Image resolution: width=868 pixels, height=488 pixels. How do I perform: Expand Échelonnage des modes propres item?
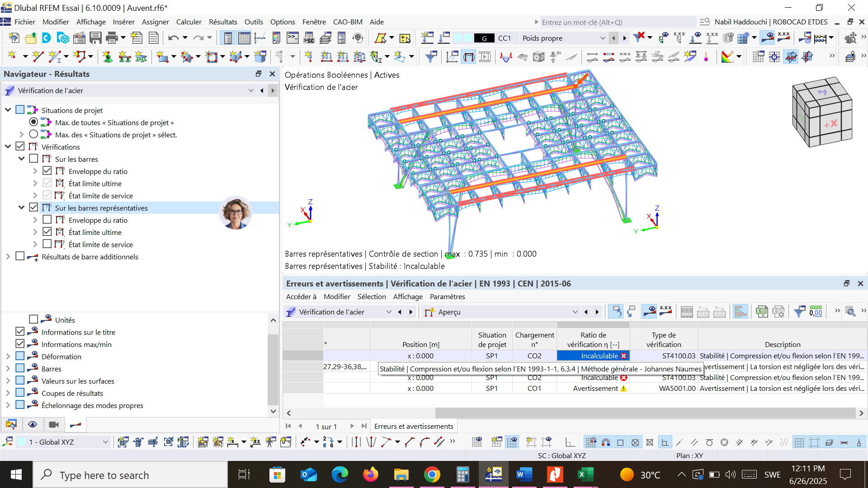8,405
